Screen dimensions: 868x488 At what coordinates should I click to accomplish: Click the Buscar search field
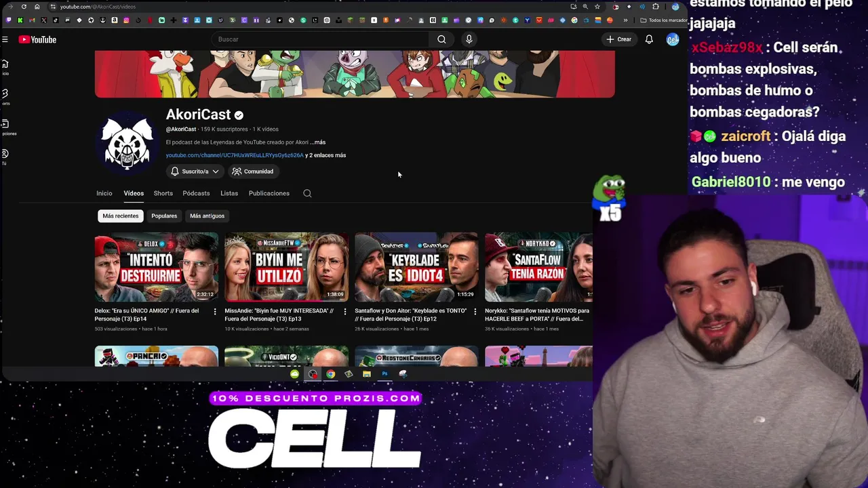click(320, 39)
